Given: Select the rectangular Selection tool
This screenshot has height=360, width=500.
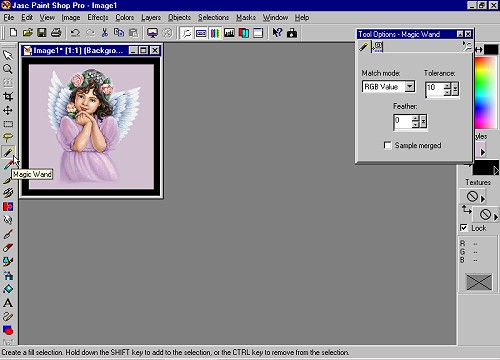Looking at the screenshot, I should 8,124.
